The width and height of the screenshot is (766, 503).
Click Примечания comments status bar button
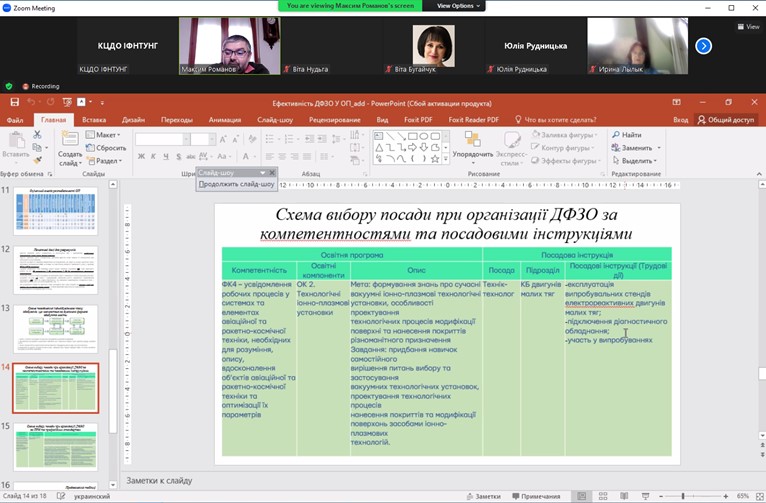click(x=536, y=496)
